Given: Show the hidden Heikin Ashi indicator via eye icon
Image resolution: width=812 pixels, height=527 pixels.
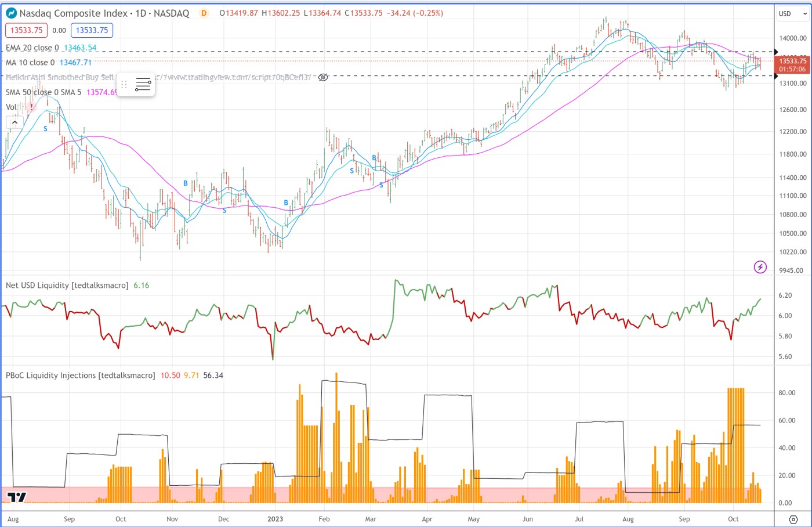Looking at the screenshot, I should [x=324, y=77].
